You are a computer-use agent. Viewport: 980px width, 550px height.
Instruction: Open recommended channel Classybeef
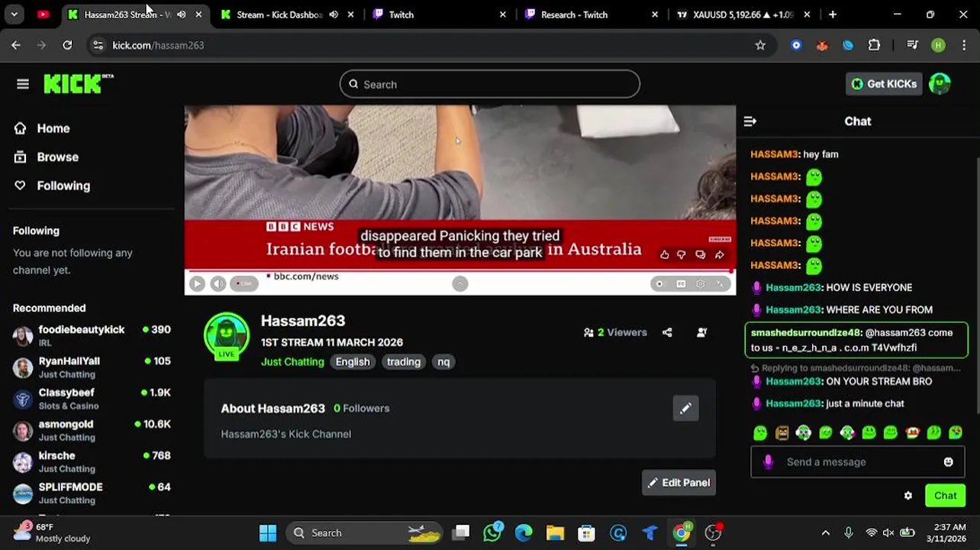pos(92,399)
